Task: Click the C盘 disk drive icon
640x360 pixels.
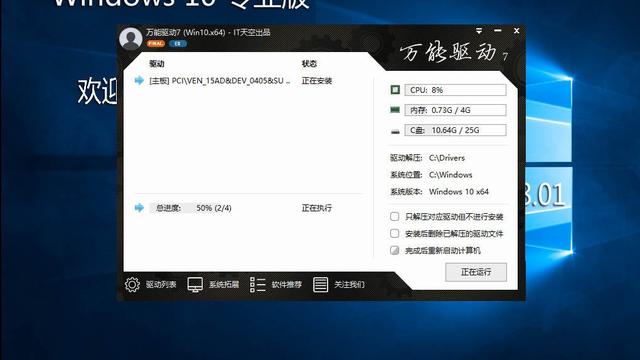Action: click(x=395, y=131)
